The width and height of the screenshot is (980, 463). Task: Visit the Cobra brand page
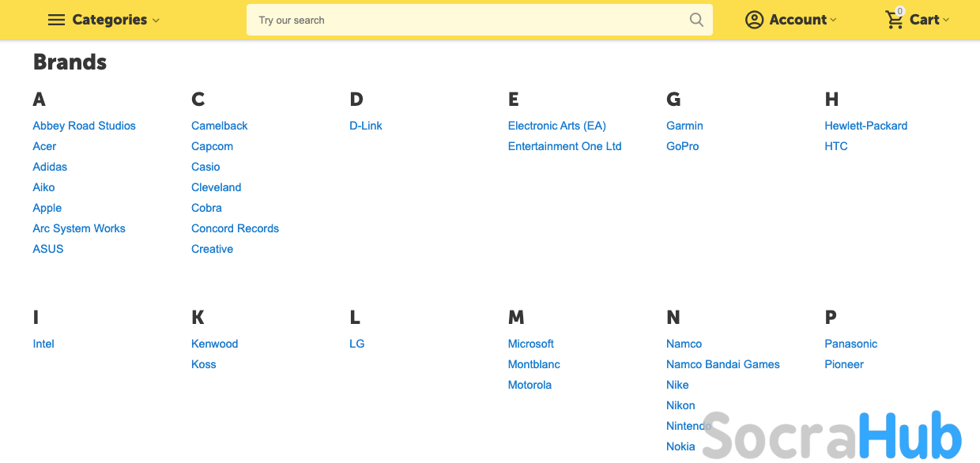coord(206,208)
